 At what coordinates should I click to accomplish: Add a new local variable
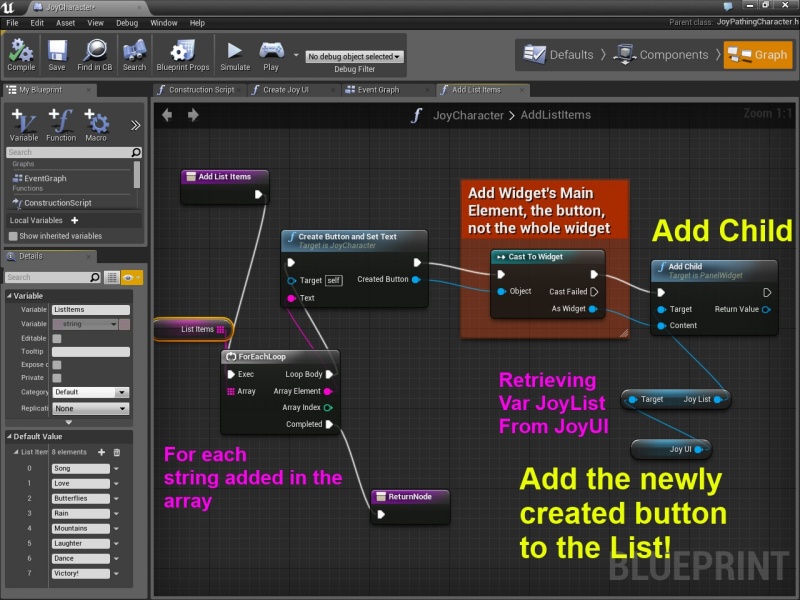(x=75, y=220)
